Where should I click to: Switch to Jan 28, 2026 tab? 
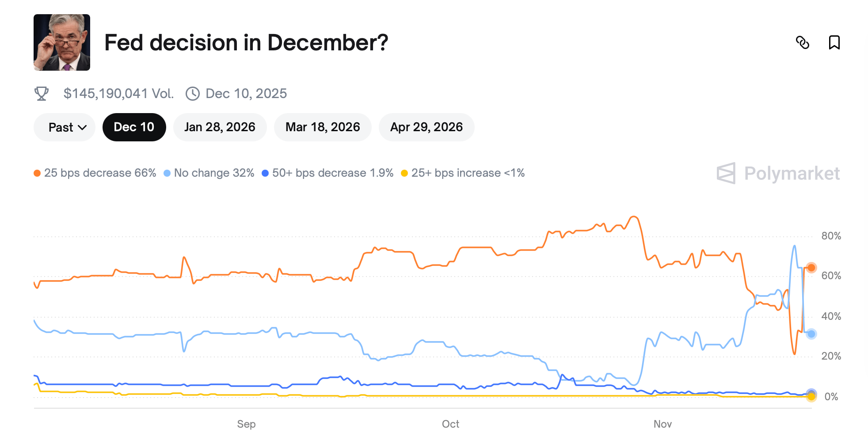pyautogui.click(x=220, y=127)
